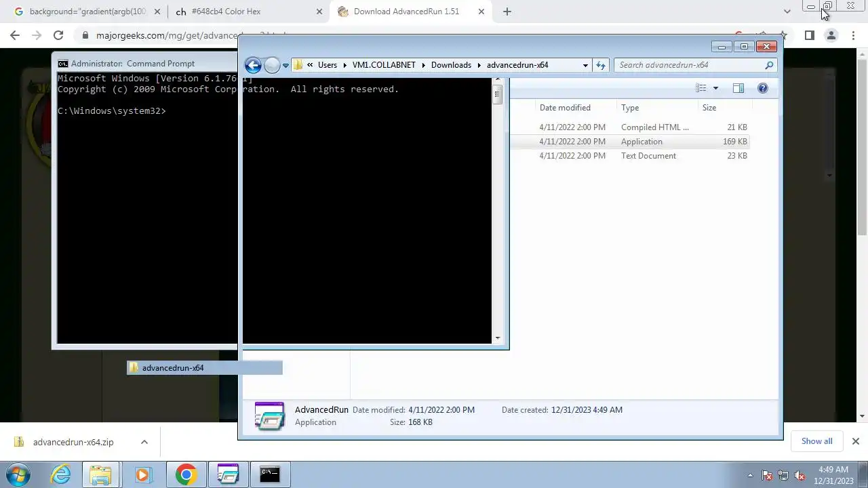This screenshot has width=868, height=488.
Task: Select the Users breadcrumb
Action: (328, 65)
